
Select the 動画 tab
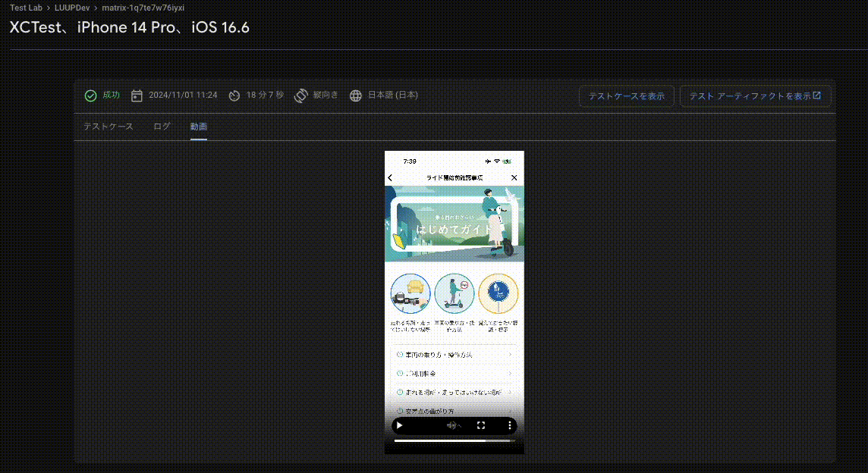click(x=199, y=127)
